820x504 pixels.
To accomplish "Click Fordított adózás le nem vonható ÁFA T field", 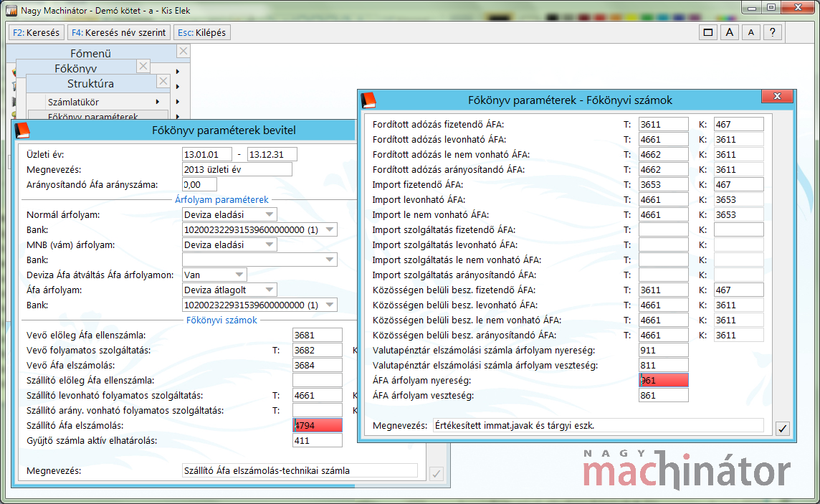I will pyautogui.click(x=664, y=154).
